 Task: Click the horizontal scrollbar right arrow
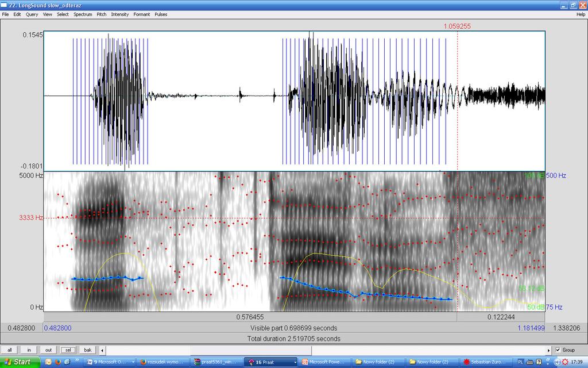point(548,350)
